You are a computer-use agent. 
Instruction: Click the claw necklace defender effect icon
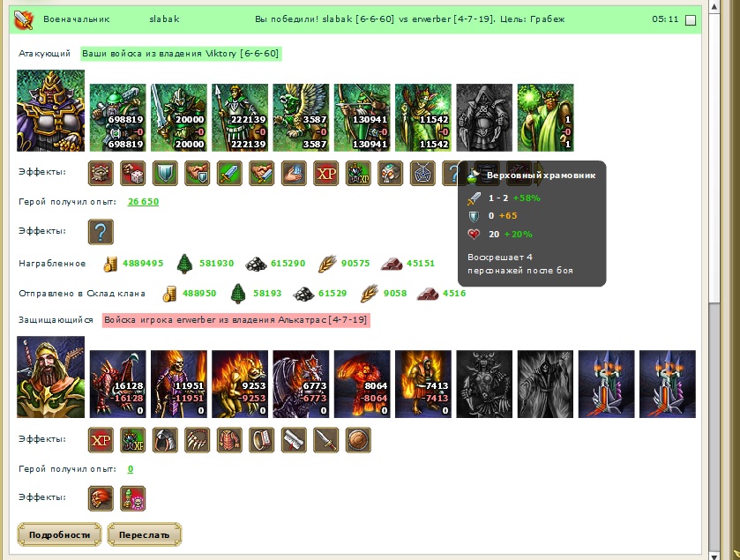[x=198, y=440]
